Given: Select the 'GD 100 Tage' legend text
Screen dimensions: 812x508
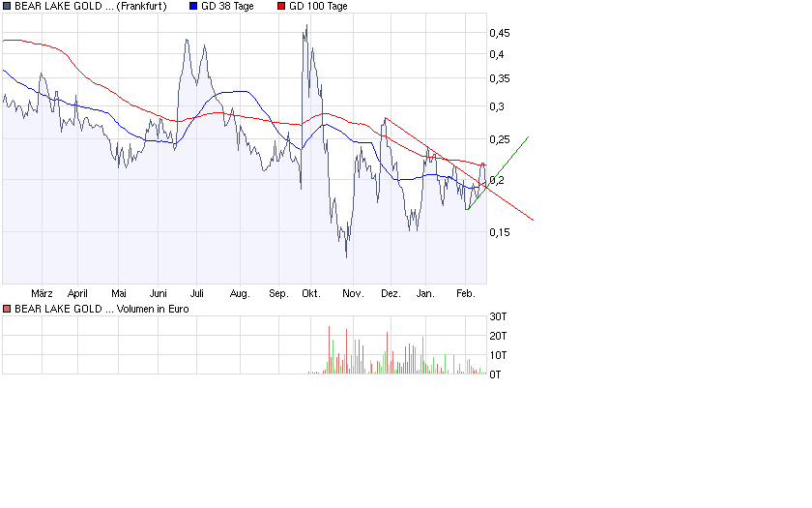Looking at the screenshot, I should click(318, 6).
